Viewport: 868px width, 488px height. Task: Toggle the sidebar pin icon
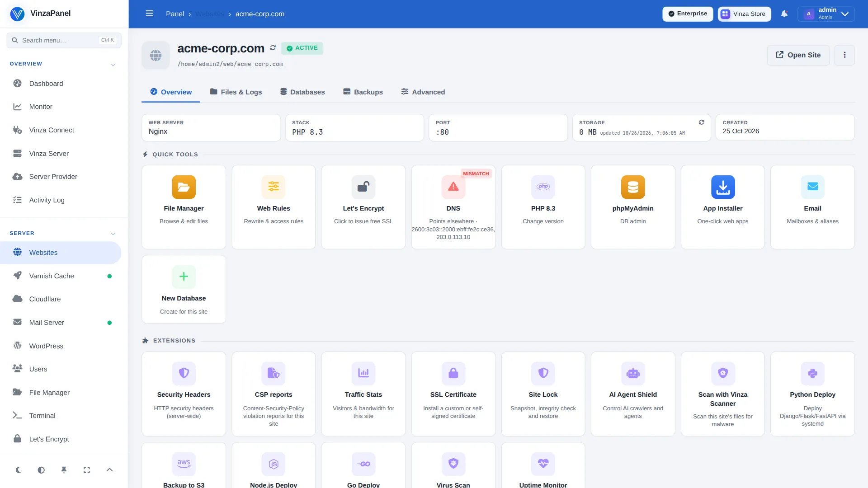64,470
